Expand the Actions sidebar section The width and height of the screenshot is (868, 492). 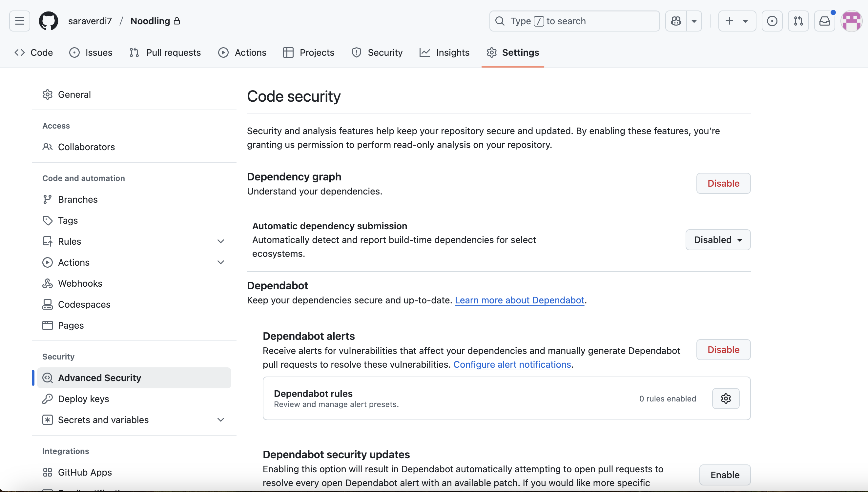[x=221, y=262]
